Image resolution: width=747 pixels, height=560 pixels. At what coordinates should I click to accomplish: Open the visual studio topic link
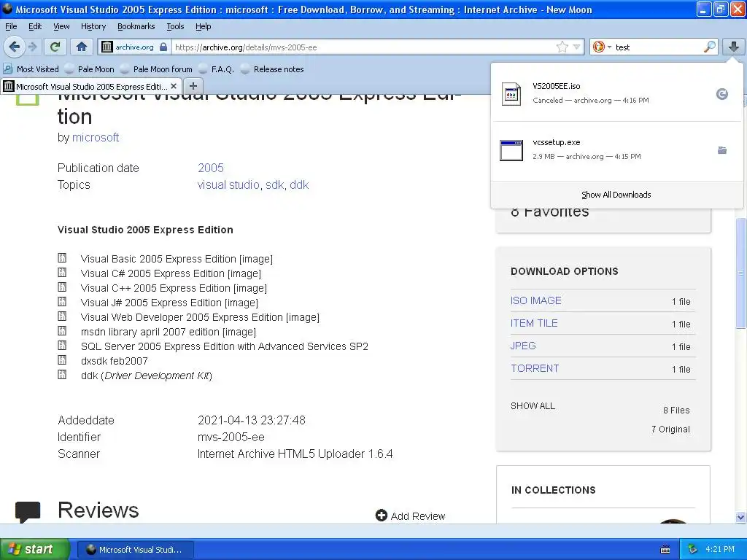coord(228,184)
